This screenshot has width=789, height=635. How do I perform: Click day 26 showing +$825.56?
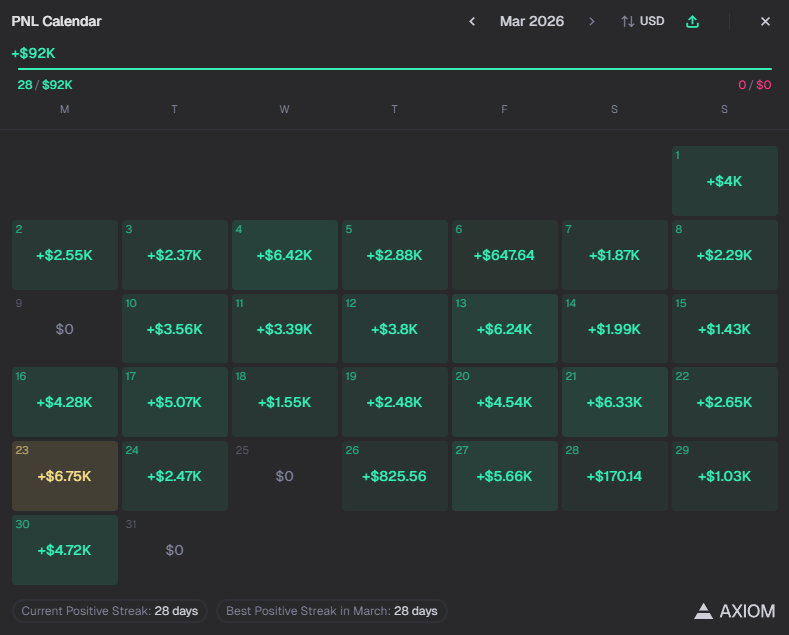[x=394, y=476]
